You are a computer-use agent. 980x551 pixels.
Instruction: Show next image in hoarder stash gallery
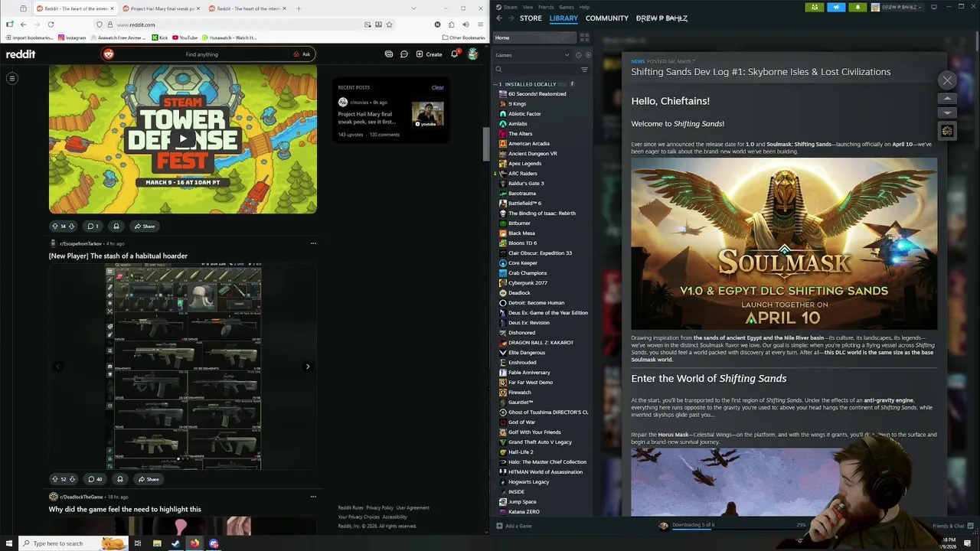tap(308, 367)
